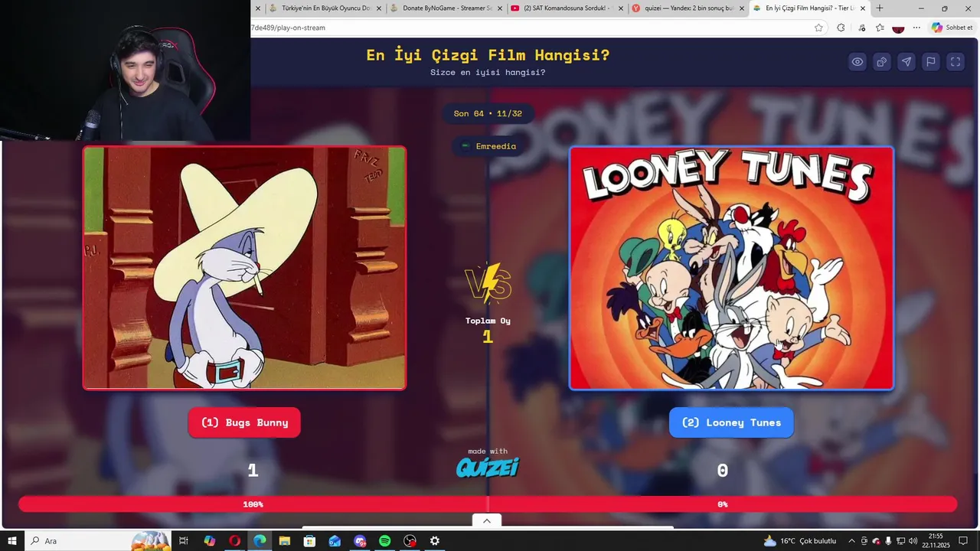The image size is (980, 551).
Task: Enter fullscreen with the corner-brackets icon
Action: tap(955, 62)
